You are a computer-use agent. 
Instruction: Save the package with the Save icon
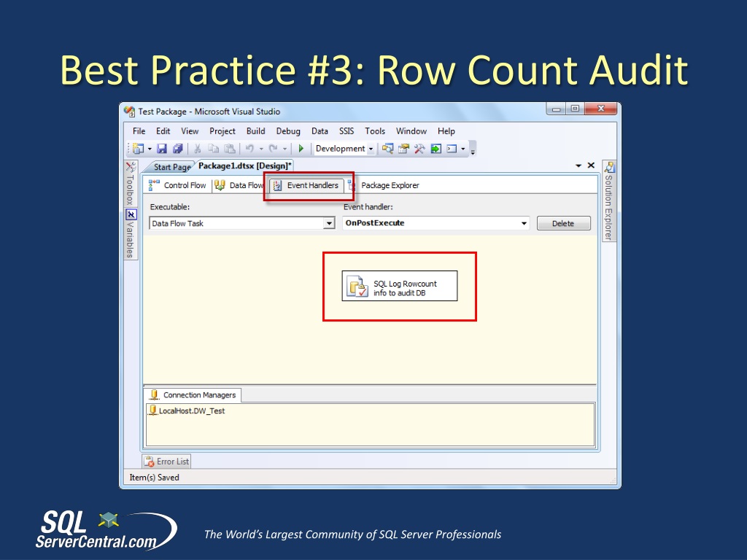click(x=162, y=149)
